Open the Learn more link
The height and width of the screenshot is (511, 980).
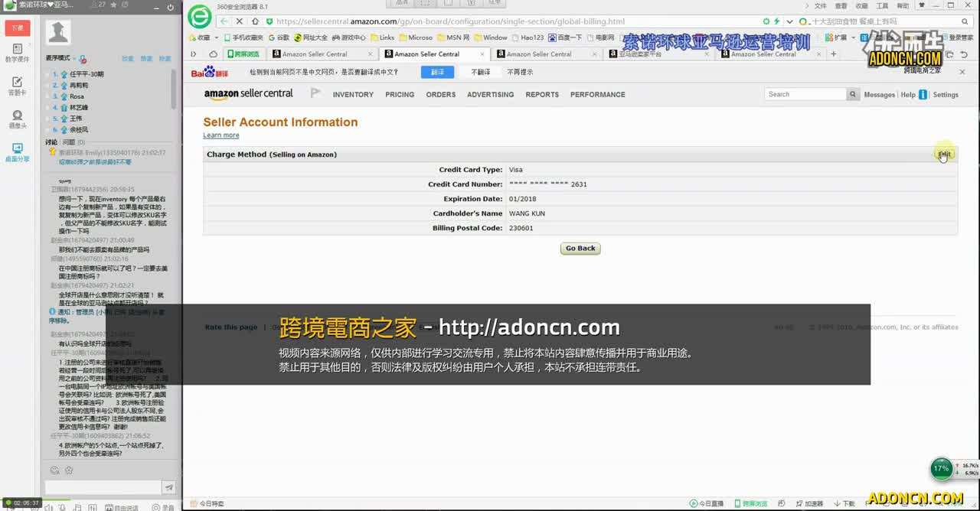click(221, 135)
